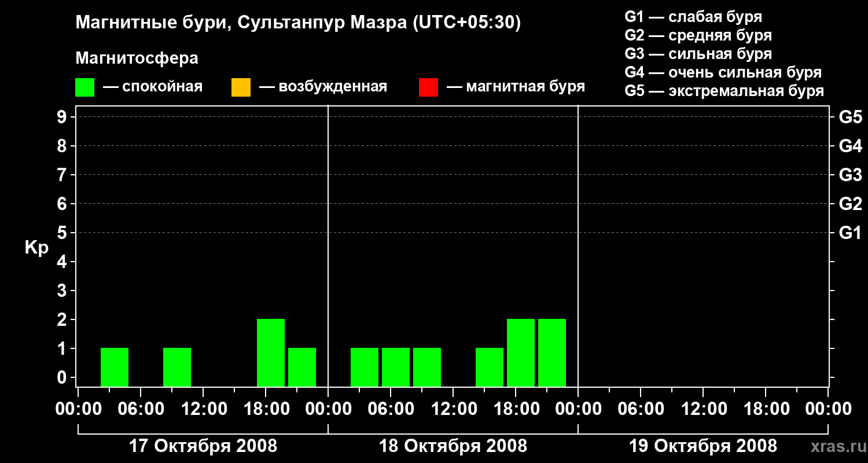
Task: Click the '— спокойная' legend label
Action: (x=153, y=87)
